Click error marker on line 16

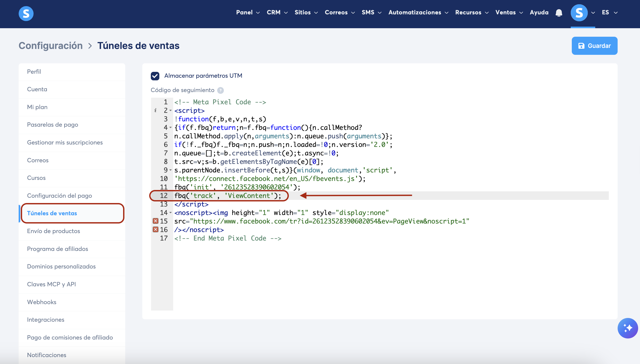click(156, 230)
